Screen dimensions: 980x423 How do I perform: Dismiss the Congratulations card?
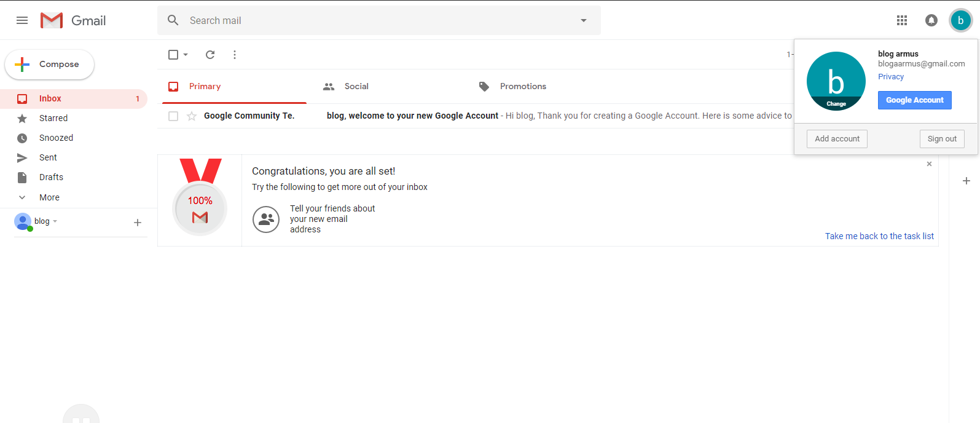[929, 164]
